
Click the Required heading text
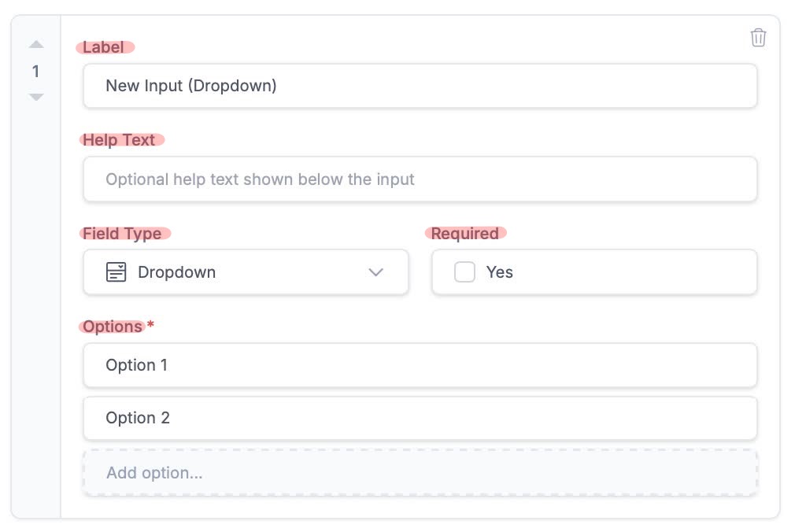(464, 234)
